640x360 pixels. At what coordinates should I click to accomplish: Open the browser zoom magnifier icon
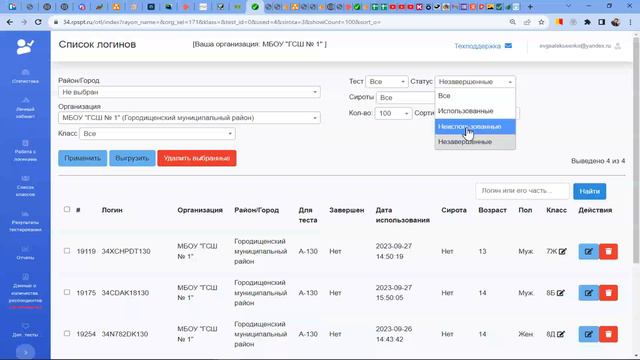coord(513,22)
